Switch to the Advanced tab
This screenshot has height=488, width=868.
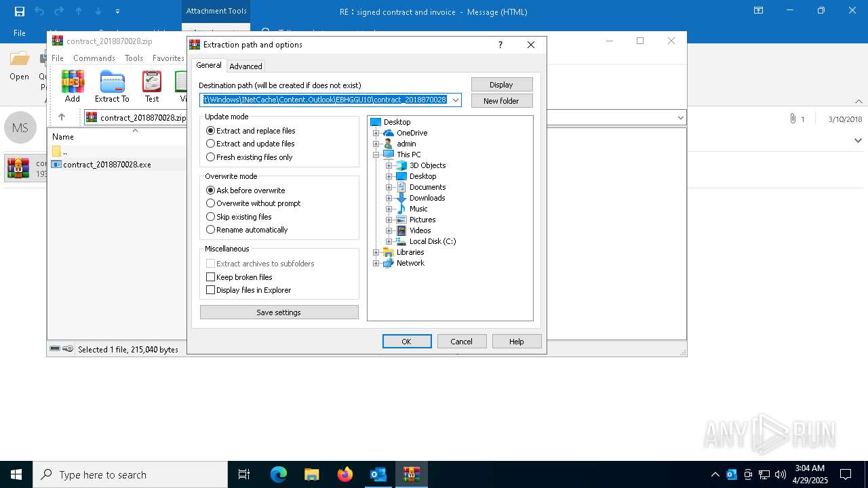245,66
